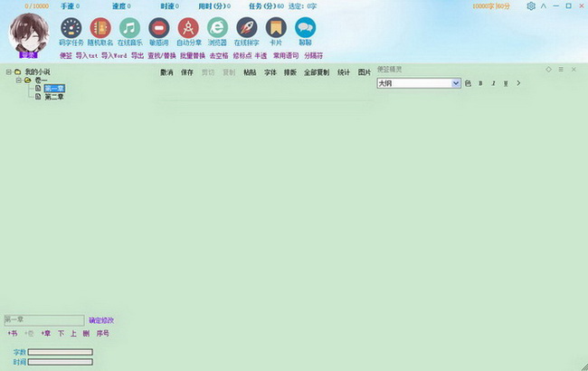Image resolution: width=588 pixels, height=371 pixels.
Task: Click the 导出 export menu item
Action: point(138,55)
